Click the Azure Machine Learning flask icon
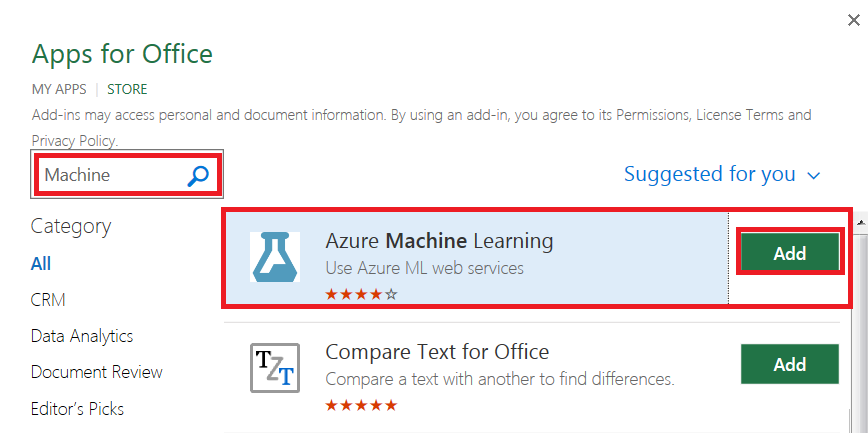 (x=274, y=255)
